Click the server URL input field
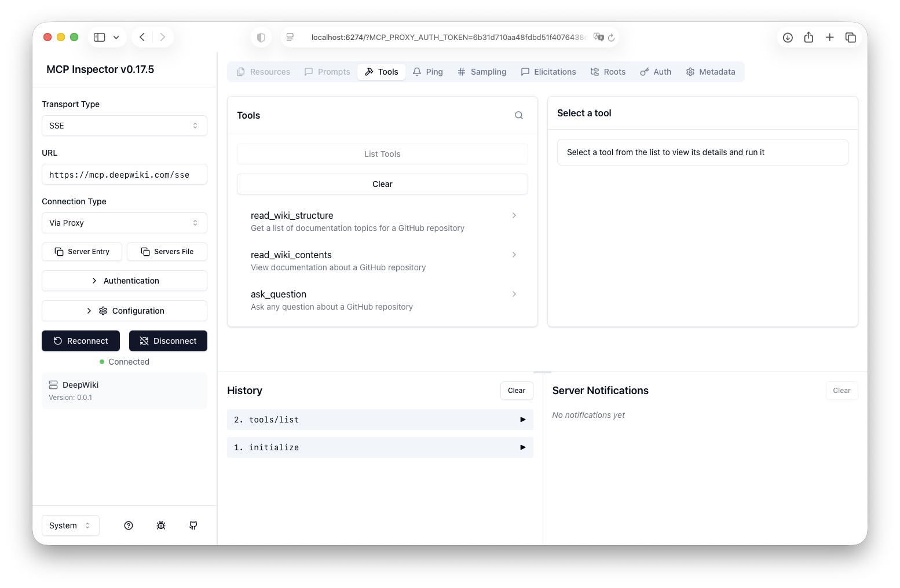 [x=125, y=175]
